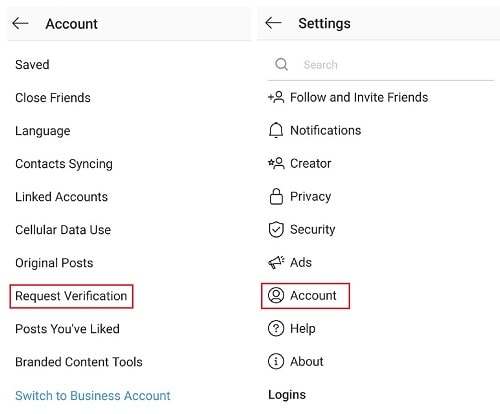Screen dimensions: 500x414
Task: Open the Ads megaphone icon
Action: click(x=276, y=262)
